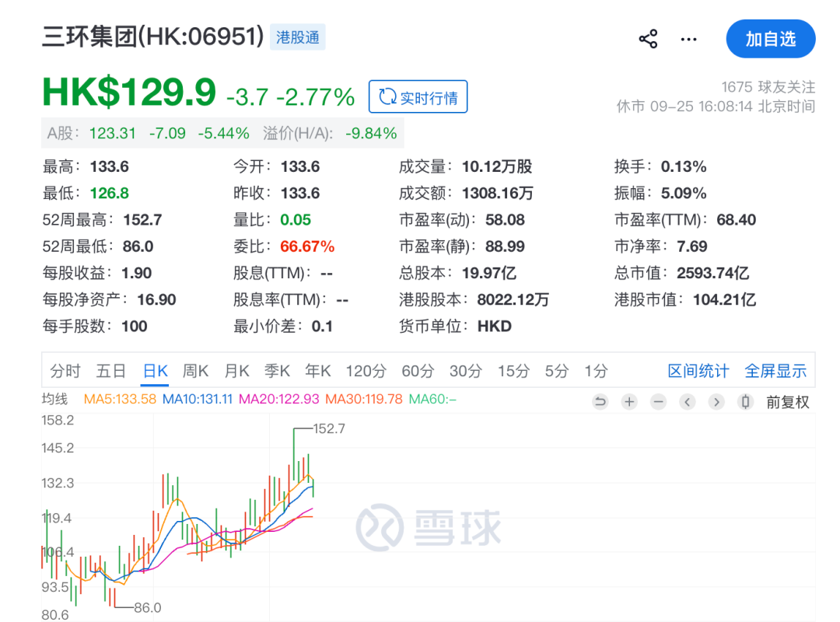The width and height of the screenshot is (840, 622).
Task: Click the 量比 value 0.05
Action: click(x=296, y=220)
